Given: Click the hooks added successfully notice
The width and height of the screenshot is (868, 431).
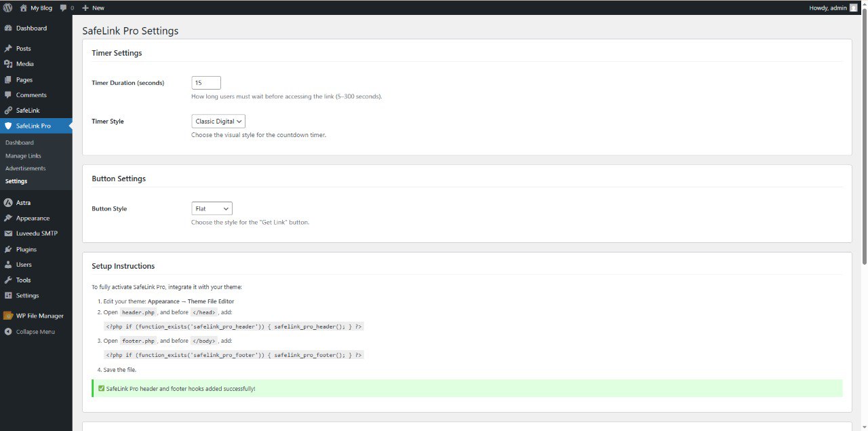Looking at the screenshot, I should (x=467, y=388).
